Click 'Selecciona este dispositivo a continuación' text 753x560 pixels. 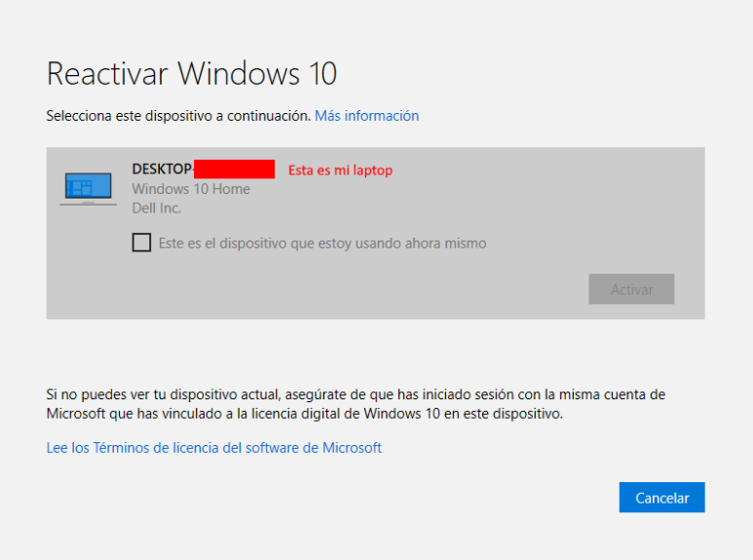[x=178, y=116]
